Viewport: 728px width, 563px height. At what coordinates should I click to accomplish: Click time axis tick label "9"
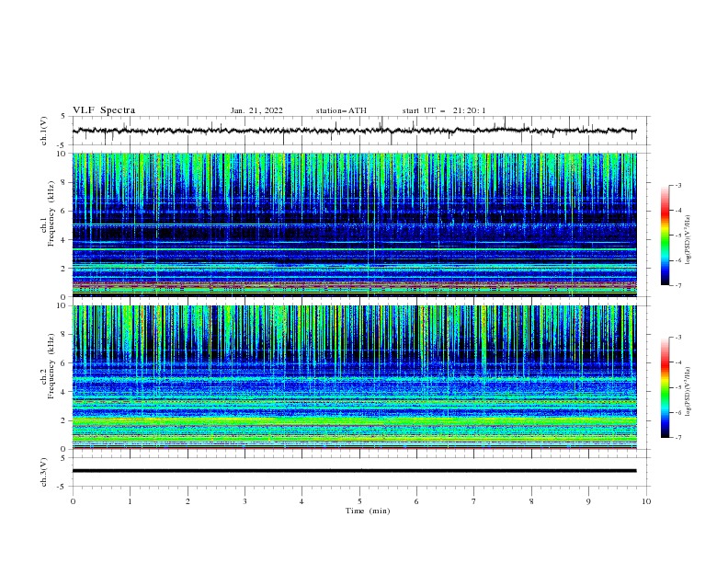(x=588, y=501)
